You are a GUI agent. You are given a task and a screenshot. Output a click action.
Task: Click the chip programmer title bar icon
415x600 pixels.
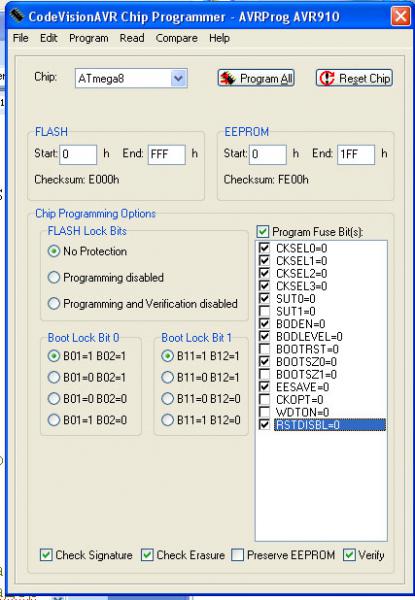(x=16, y=16)
